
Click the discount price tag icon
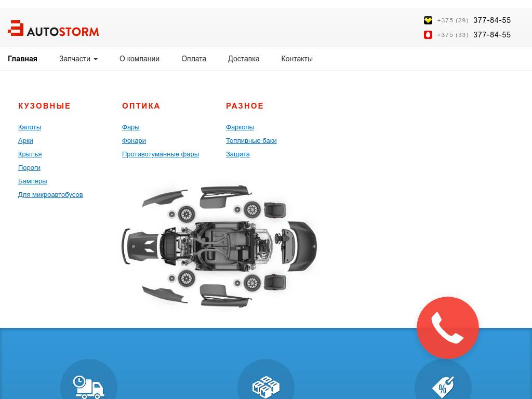point(443,386)
